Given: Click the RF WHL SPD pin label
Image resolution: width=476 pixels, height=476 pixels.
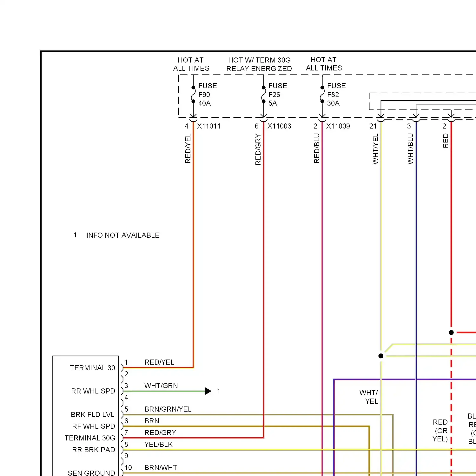Looking at the screenshot, I should [x=93, y=426].
